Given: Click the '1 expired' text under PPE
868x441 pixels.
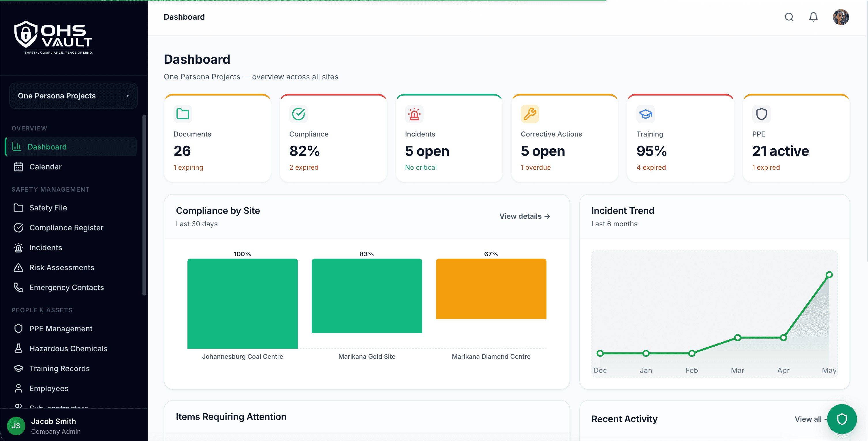Looking at the screenshot, I should [766, 167].
